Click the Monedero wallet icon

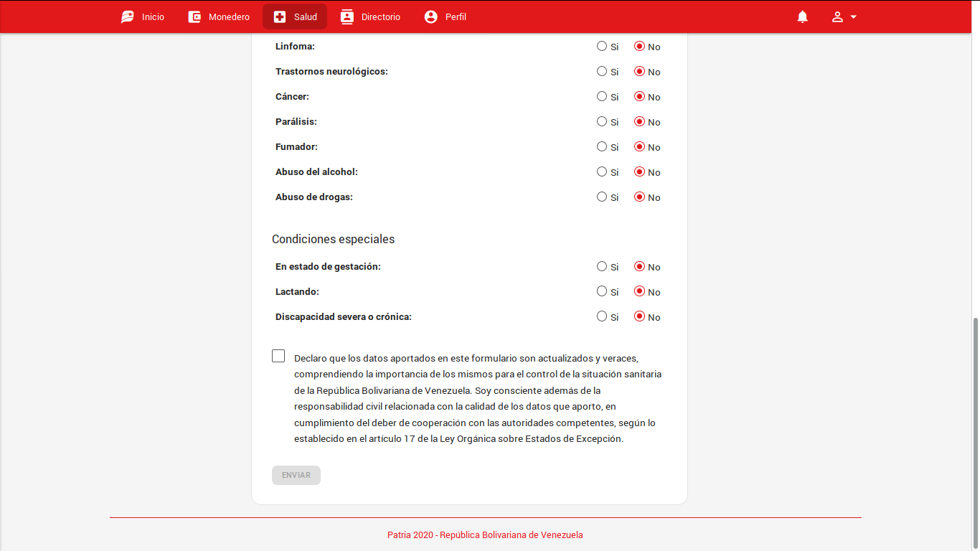(194, 17)
